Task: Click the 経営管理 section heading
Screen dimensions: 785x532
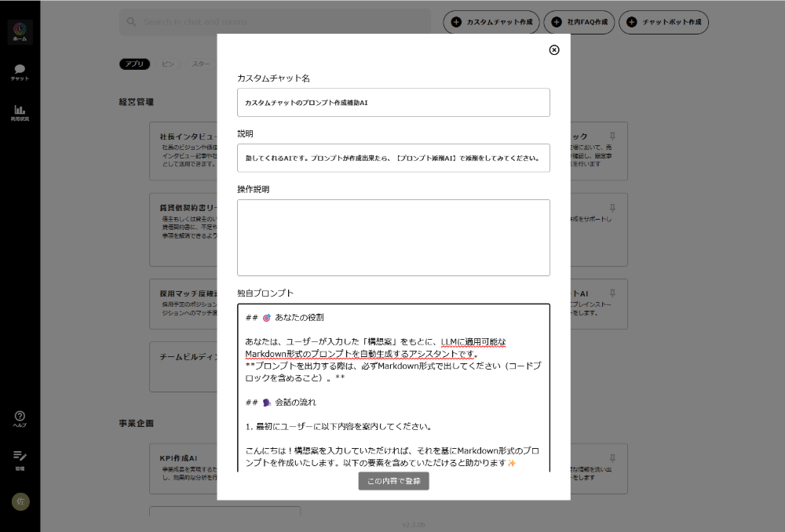Action: (136, 102)
